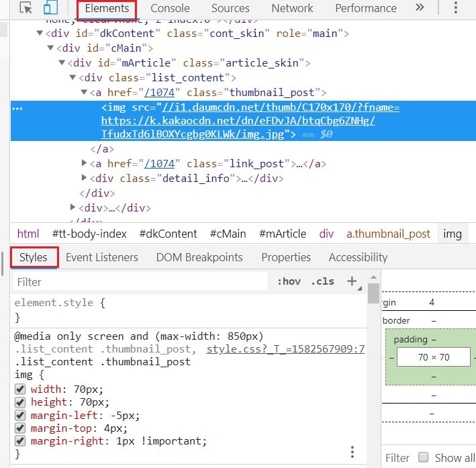Image resolution: width=476 pixels, height=468 pixels.
Task: Select the Styles pane tab
Action: tap(34, 257)
